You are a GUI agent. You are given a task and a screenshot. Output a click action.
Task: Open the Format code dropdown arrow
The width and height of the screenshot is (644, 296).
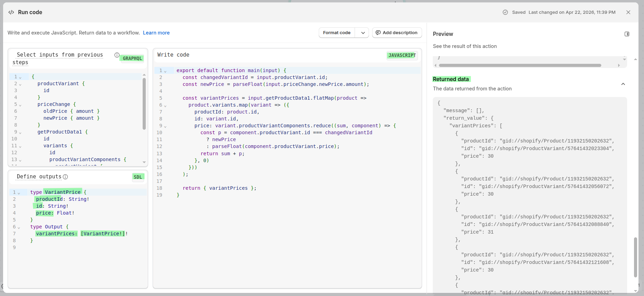point(363,33)
